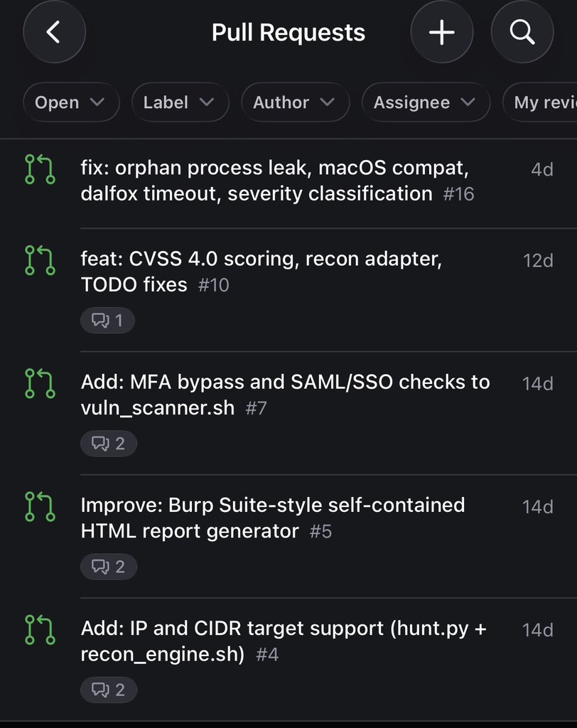Tap the #4 pull request number
Viewport: 577px width, 728px height.
(267, 654)
